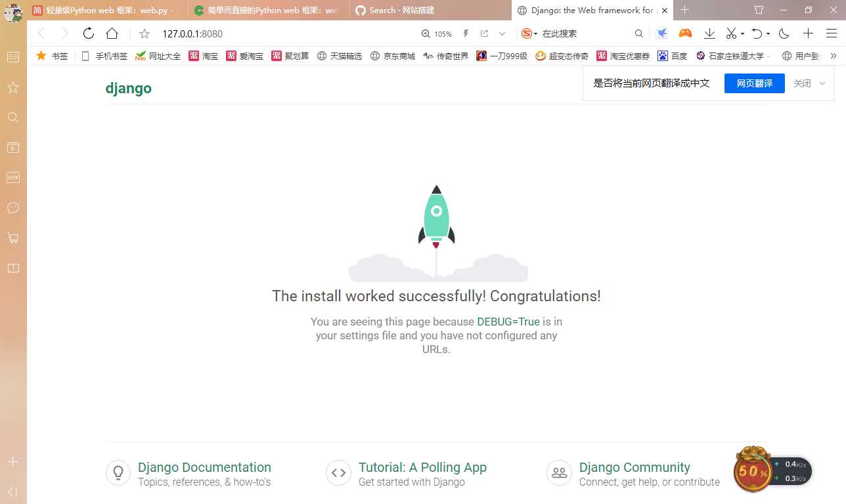The height and width of the screenshot is (504, 846).
Task: Click the '网页翻译' translate button
Action: pyautogui.click(x=754, y=83)
